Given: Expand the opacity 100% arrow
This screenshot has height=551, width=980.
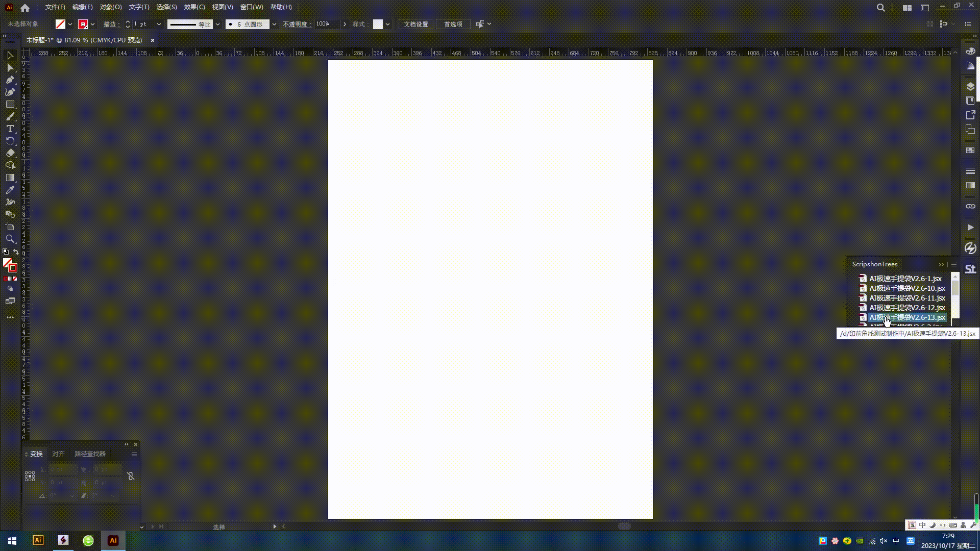Looking at the screenshot, I should tap(345, 24).
